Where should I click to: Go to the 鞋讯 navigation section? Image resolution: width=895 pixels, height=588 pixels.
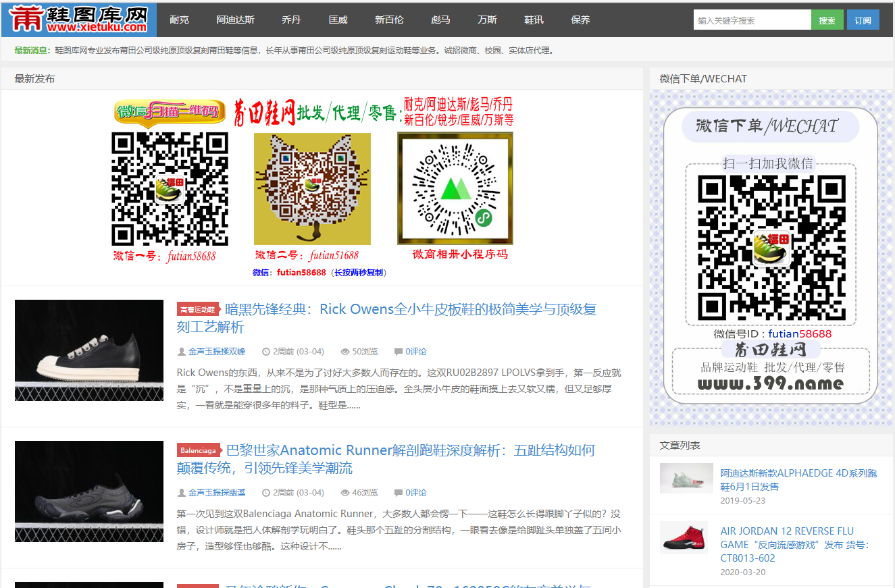coord(534,20)
